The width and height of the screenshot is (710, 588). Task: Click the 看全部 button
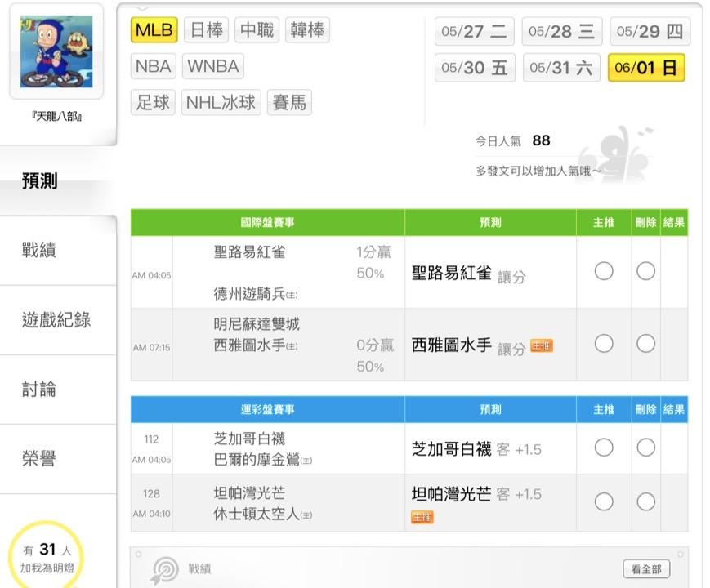tap(646, 569)
